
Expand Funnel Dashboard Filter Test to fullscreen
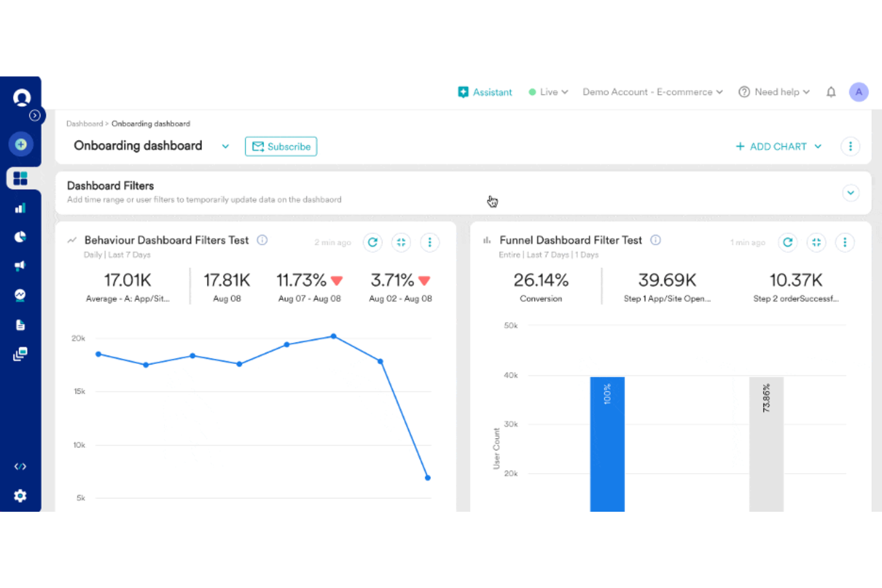(816, 242)
